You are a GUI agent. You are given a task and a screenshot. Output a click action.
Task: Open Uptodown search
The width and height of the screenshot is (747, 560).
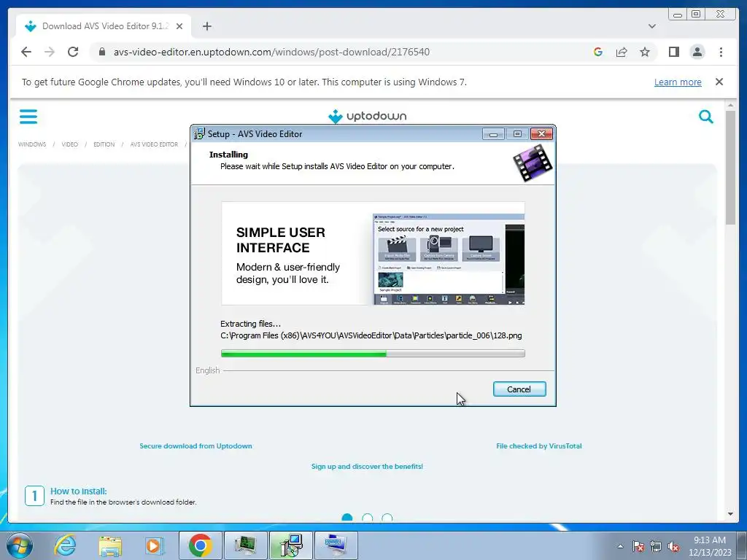click(x=705, y=116)
